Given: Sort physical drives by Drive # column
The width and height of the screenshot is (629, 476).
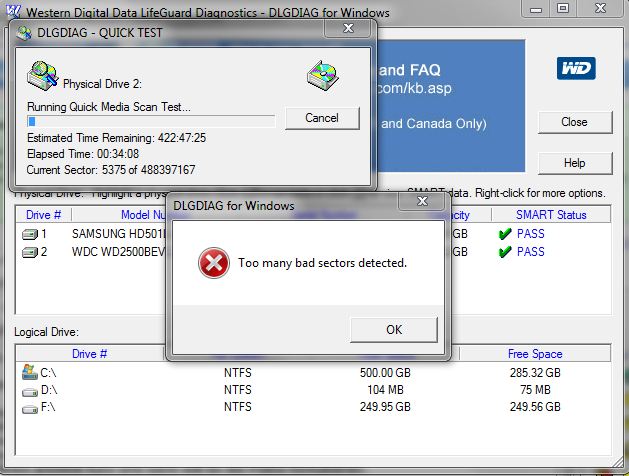Looking at the screenshot, I should point(43,215).
